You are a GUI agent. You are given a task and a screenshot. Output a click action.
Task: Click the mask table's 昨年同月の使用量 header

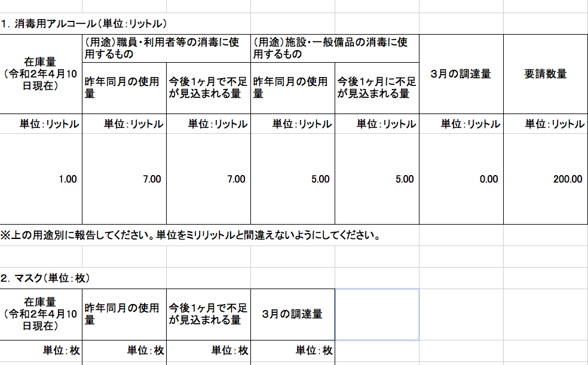pyautogui.click(x=124, y=314)
